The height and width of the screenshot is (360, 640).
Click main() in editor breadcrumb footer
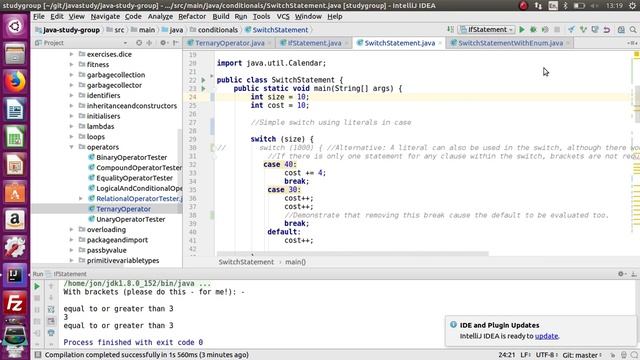point(296,262)
